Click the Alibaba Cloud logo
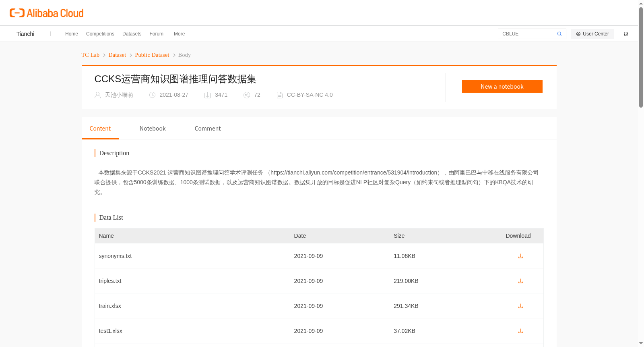Image resolution: width=644 pixels, height=347 pixels. (47, 13)
